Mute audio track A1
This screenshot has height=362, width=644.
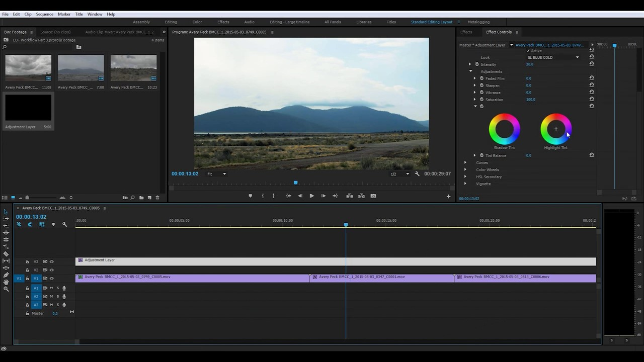(x=51, y=288)
